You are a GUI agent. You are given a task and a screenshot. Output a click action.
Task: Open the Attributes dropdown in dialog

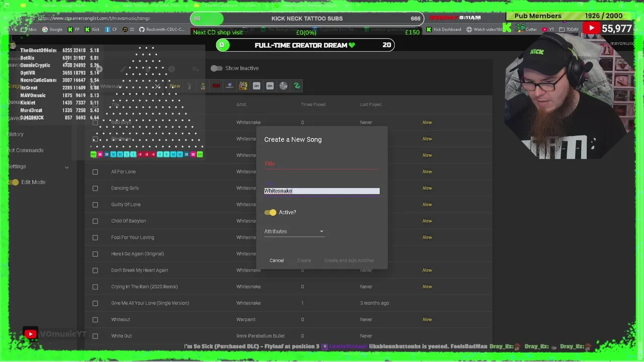[x=294, y=231]
